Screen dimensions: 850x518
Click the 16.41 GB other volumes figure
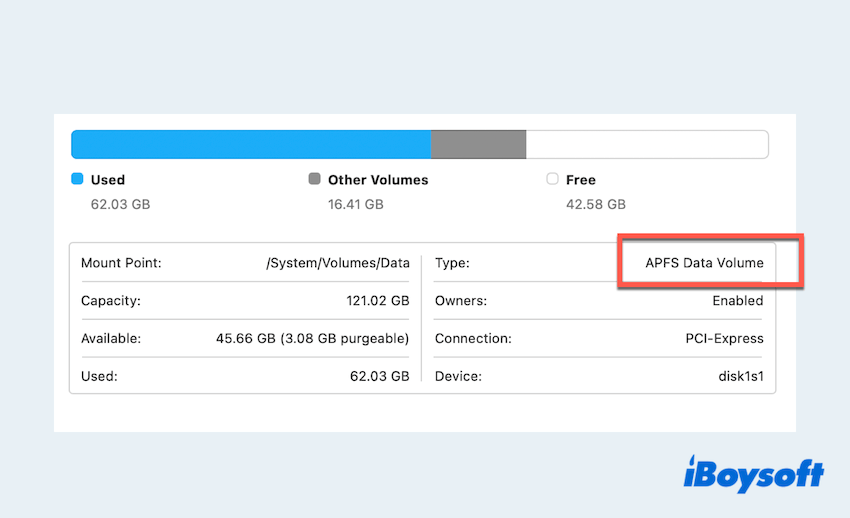point(355,204)
